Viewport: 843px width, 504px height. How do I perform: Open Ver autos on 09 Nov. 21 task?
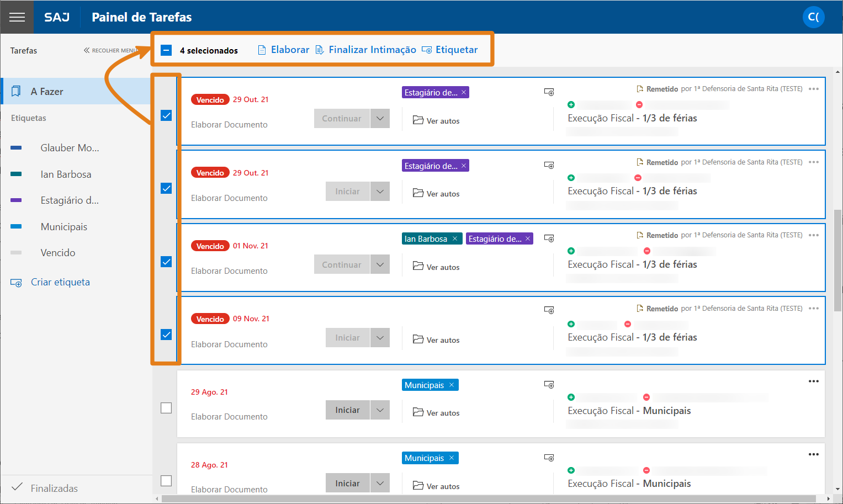[436, 339]
